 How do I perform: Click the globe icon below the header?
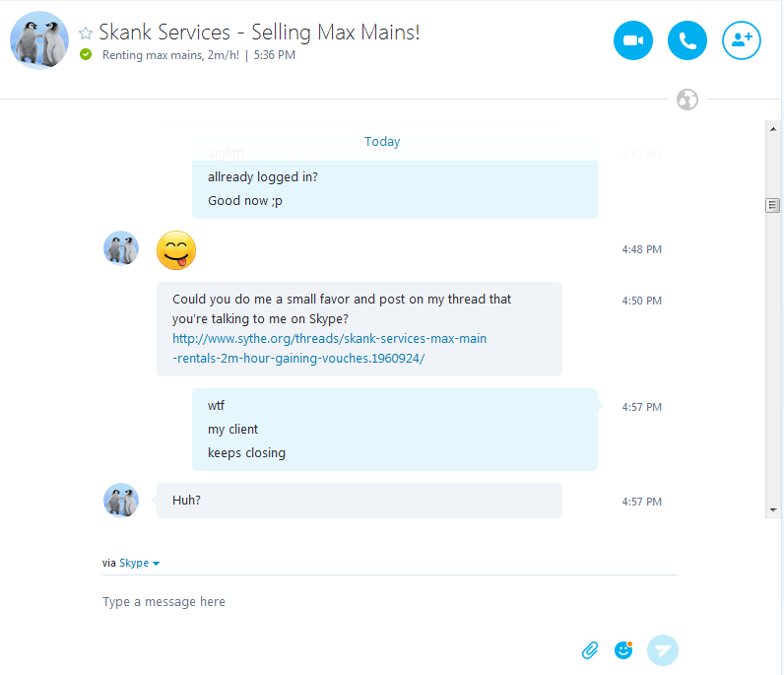click(x=687, y=100)
